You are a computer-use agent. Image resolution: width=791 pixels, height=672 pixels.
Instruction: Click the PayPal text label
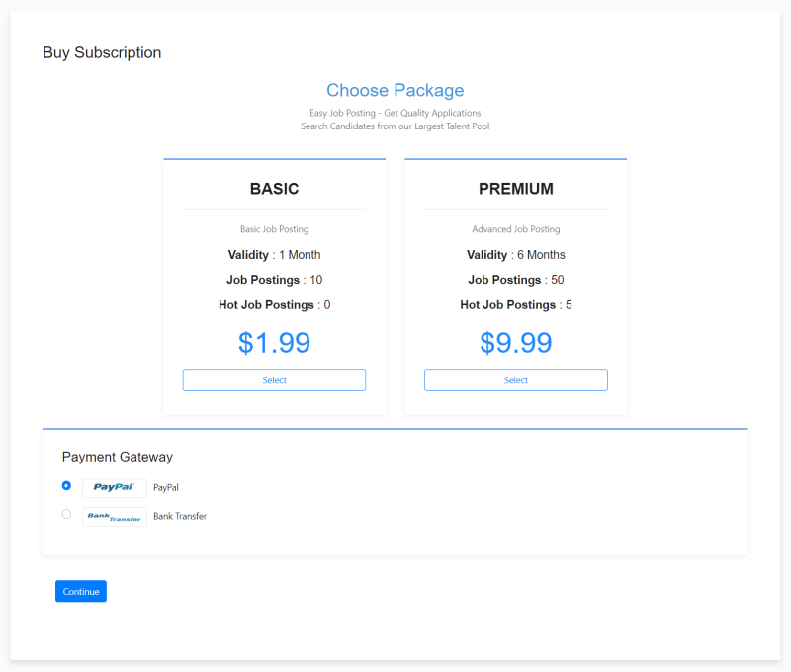166,487
